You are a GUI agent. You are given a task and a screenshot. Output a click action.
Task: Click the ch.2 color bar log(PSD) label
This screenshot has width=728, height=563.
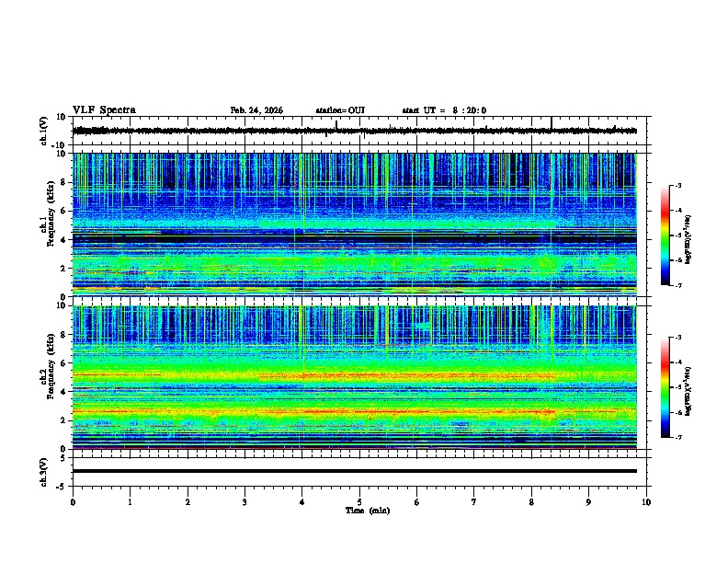688,391
